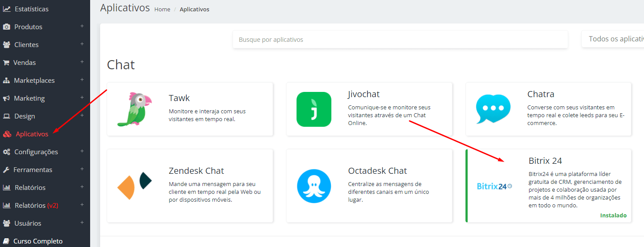This screenshot has width=644, height=247.
Task: Expand the Ferramentas menu plus sign
Action: (82, 169)
